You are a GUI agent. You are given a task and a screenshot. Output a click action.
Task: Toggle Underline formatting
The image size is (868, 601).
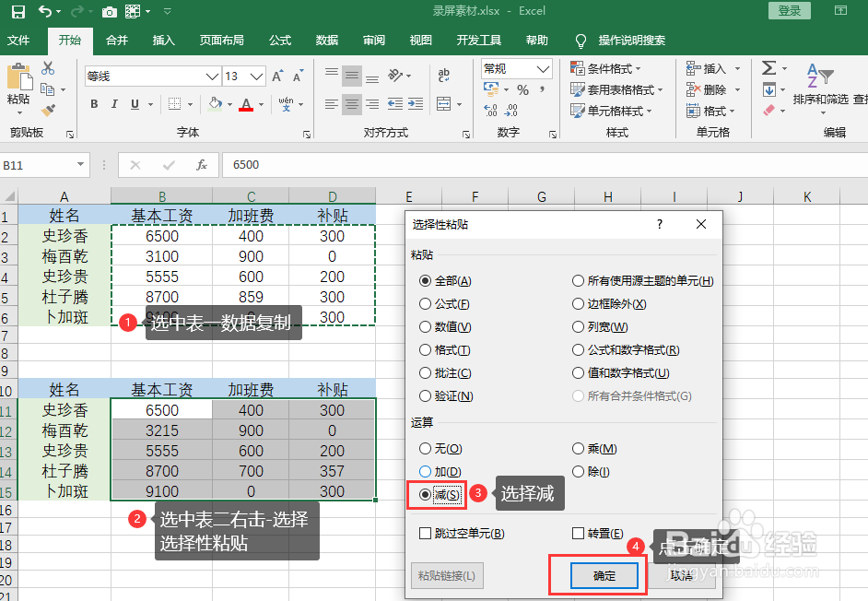(135, 103)
